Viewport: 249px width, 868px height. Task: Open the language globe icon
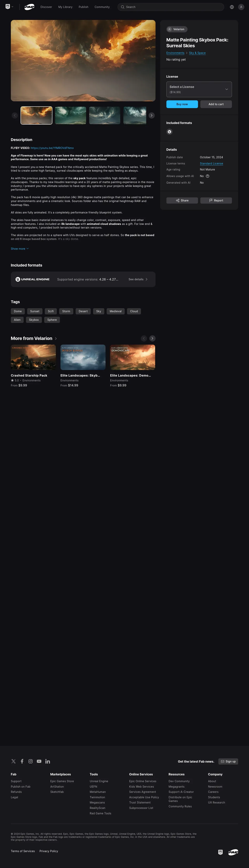(x=232, y=7)
